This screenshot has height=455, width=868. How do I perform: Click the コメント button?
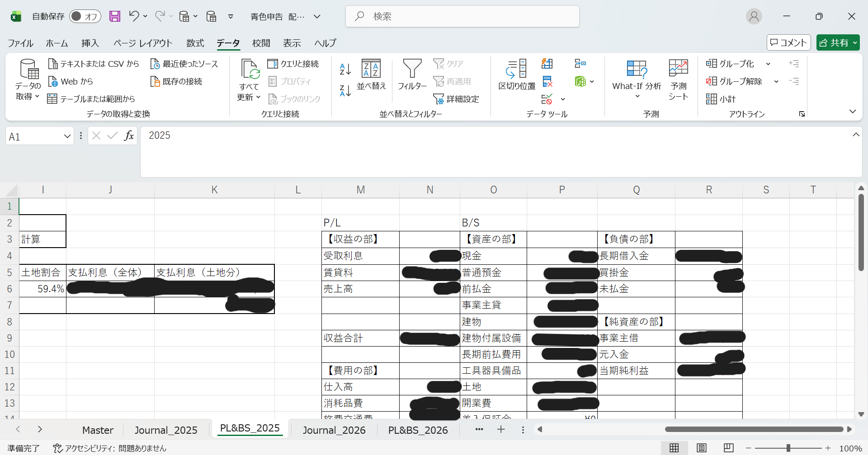788,42
